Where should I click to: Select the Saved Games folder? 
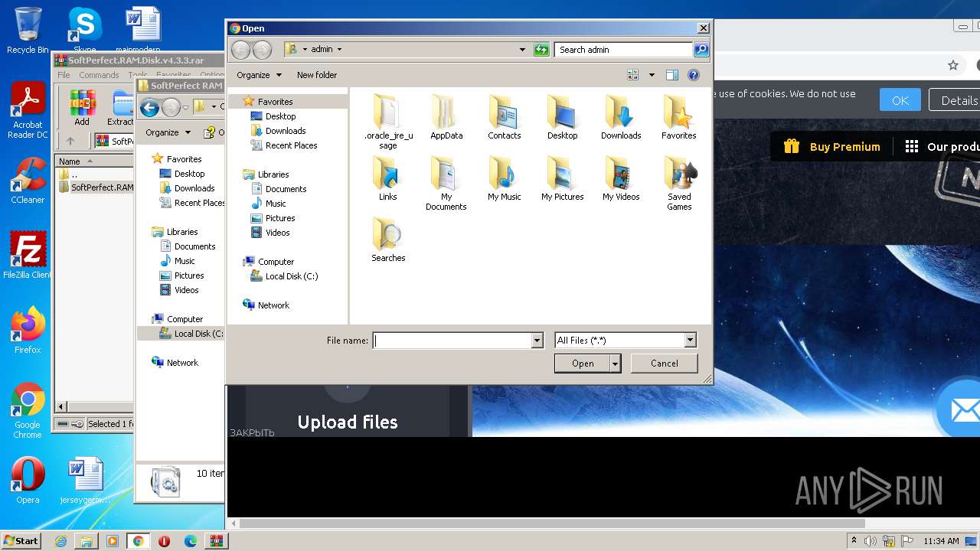click(x=678, y=183)
